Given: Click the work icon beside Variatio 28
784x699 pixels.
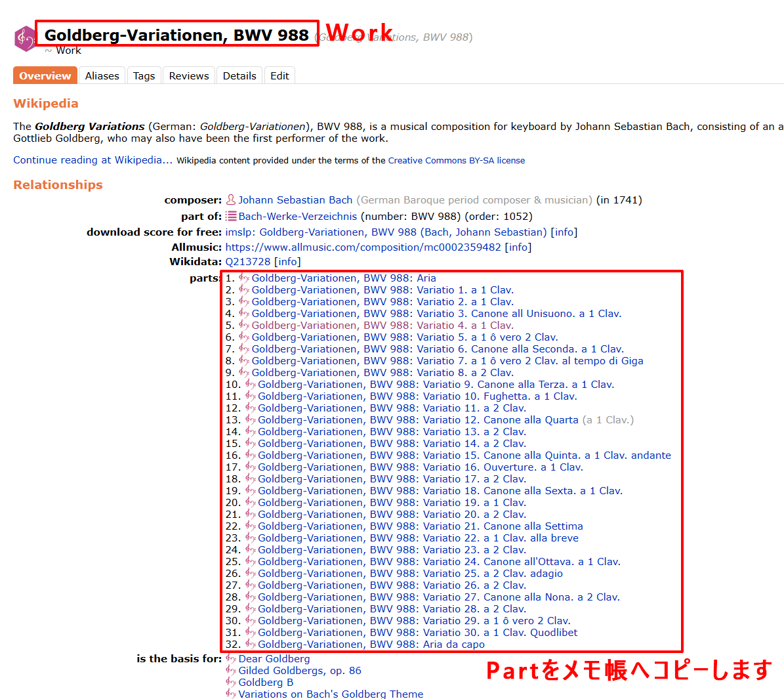Looking at the screenshot, I should tap(251, 609).
